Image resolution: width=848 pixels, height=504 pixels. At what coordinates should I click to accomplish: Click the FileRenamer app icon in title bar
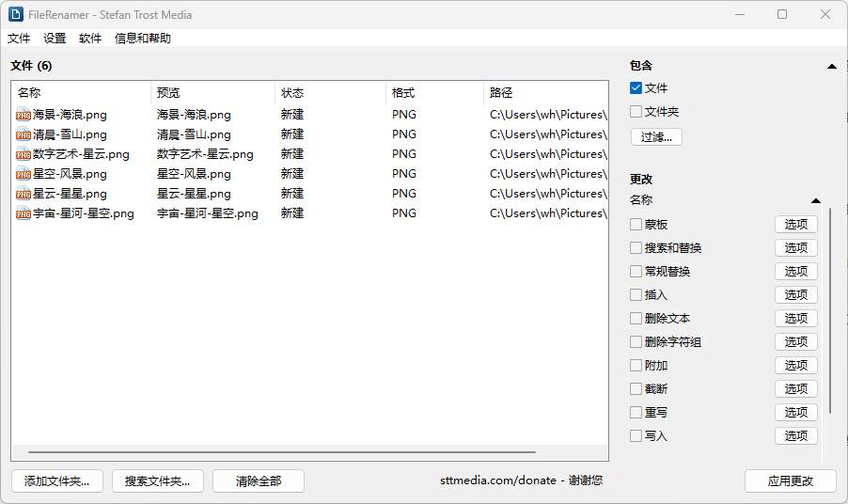point(16,14)
